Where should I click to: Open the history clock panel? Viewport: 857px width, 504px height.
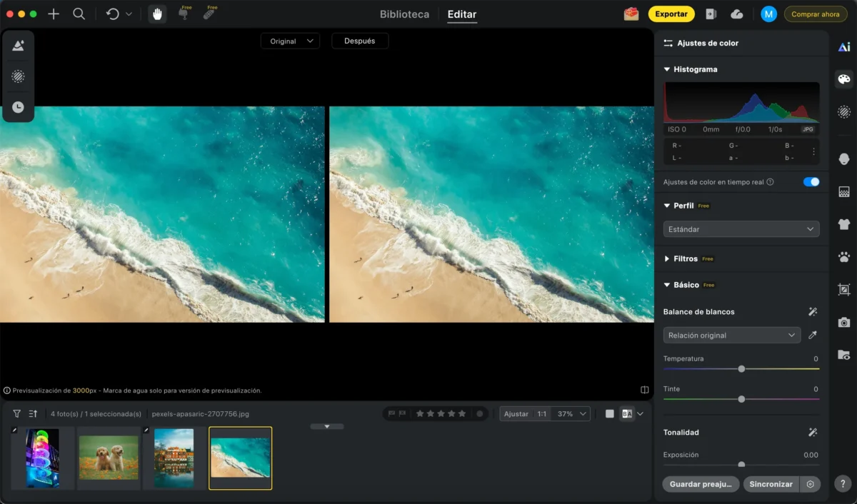click(18, 107)
